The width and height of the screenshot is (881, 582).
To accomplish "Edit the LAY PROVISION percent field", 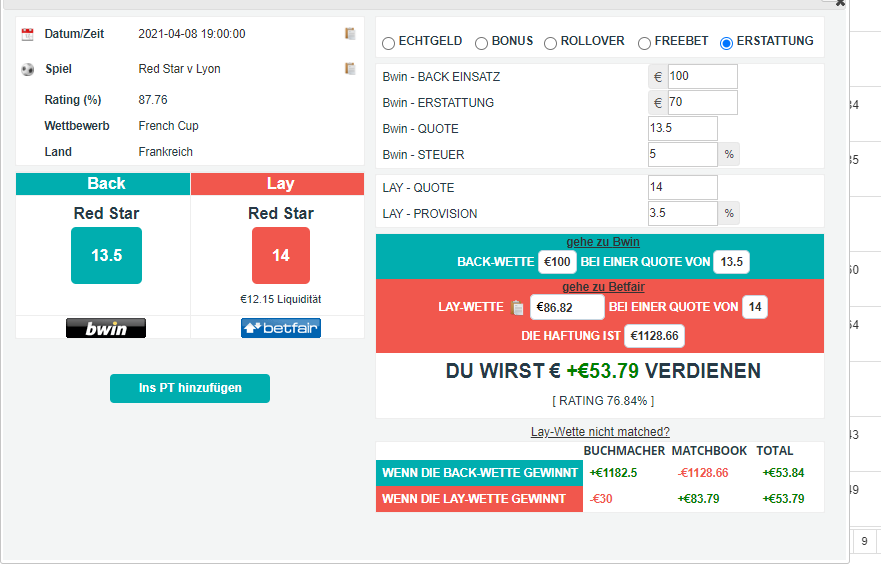I will 683,213.
